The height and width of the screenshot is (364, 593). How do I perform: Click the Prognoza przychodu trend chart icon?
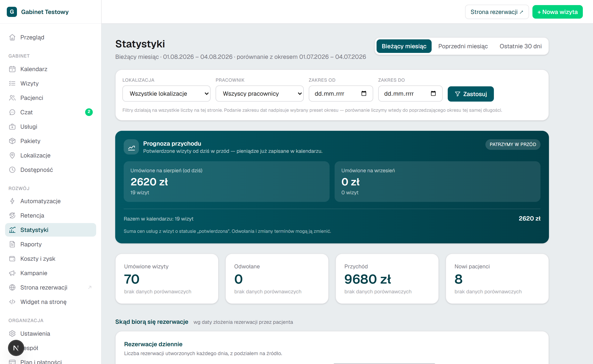coord(131,147)
